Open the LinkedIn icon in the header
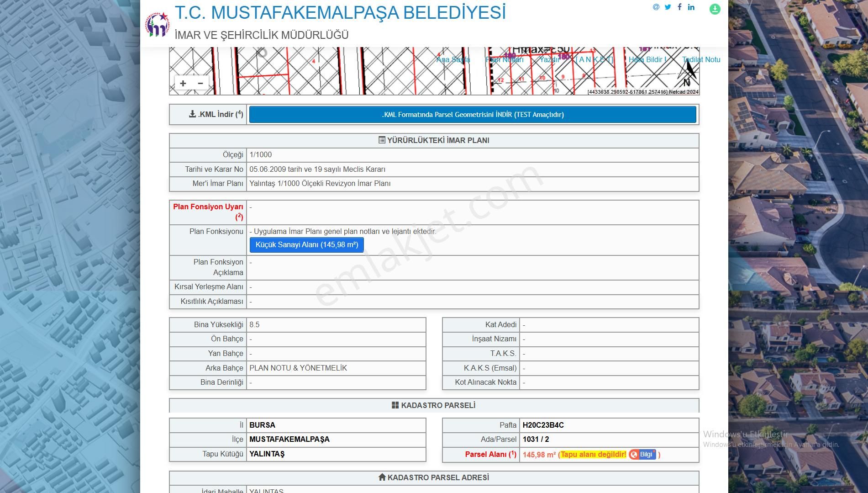 (691, 7)
